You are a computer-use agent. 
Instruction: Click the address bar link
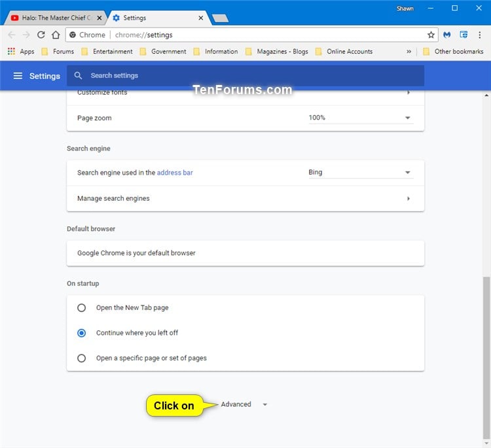pos(175,173)
